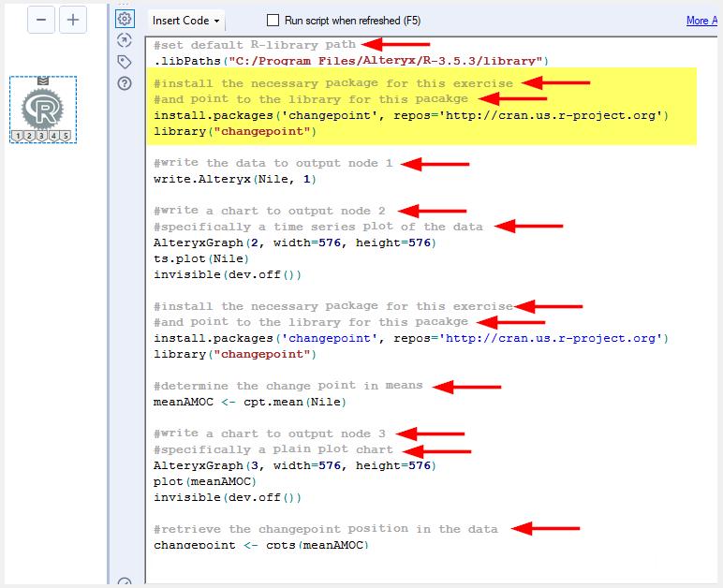723x588 pixels.
Task: Open the Navigation arrow tab icon
Action: coord(125,40)
